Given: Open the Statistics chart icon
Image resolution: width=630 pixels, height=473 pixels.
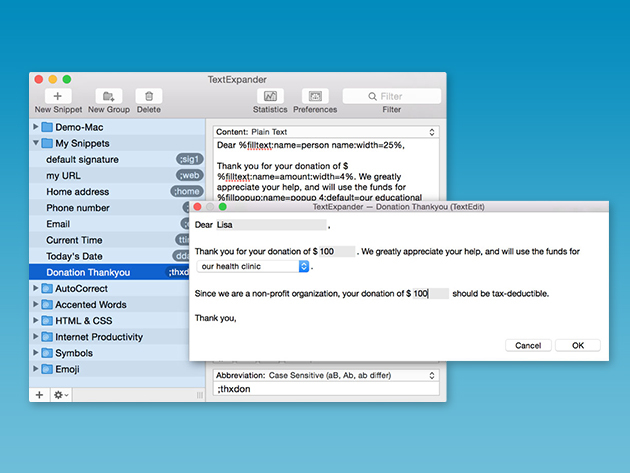Looking at the screenshot, I should pos(270,96).
